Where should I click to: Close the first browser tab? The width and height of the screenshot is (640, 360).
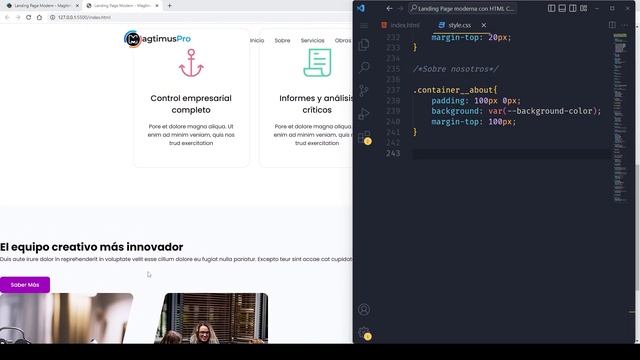coord(77,6)
